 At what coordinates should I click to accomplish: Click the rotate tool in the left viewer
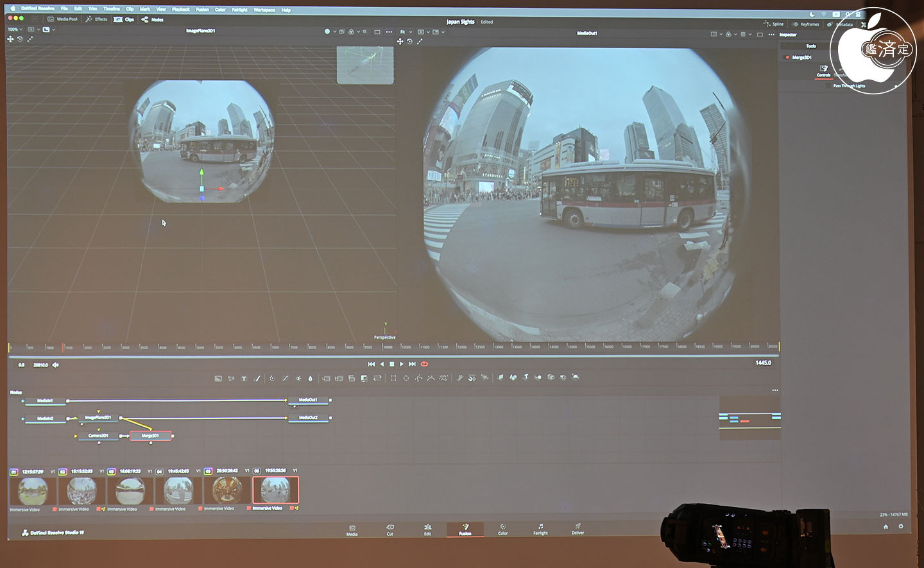[20, 39]
